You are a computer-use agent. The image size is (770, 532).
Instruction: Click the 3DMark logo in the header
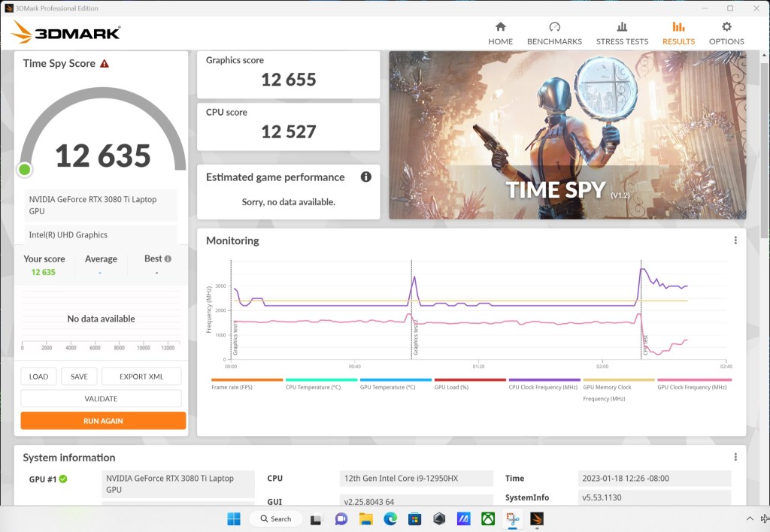[x=64, y=32]
